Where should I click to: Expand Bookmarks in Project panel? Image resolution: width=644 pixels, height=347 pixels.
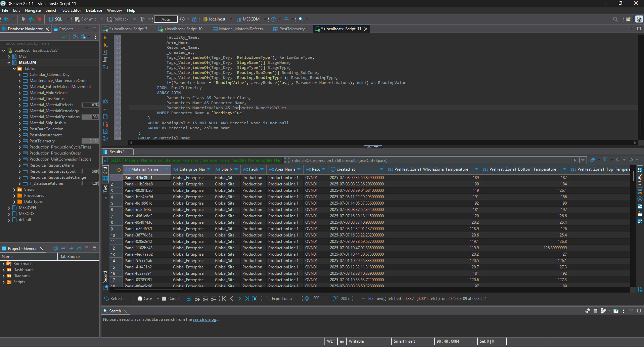(x=4, y=264)
